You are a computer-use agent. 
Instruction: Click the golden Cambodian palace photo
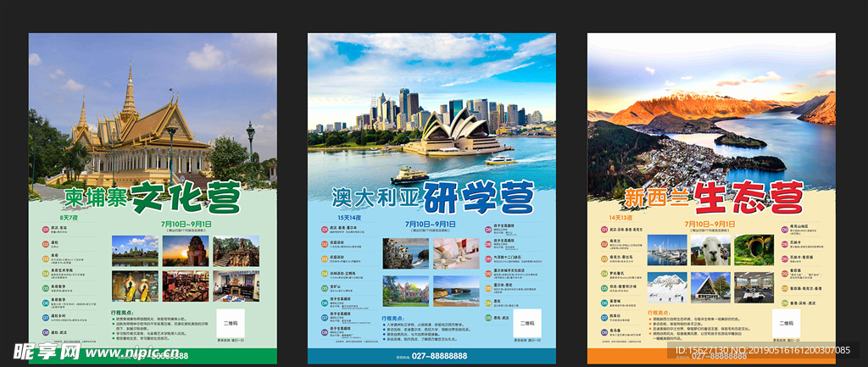pyautogui.click(x=153, y=111)
